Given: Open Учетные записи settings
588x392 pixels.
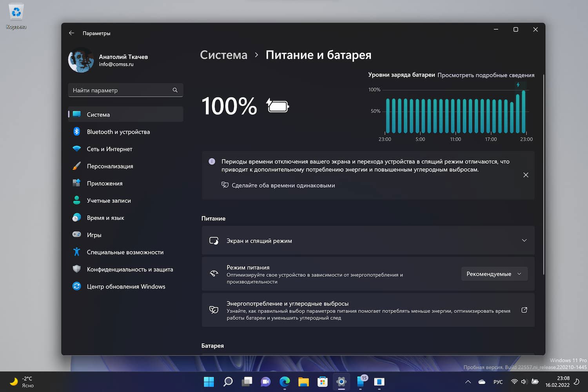Looking at the screenshot, I should click(x=125, y=201).
